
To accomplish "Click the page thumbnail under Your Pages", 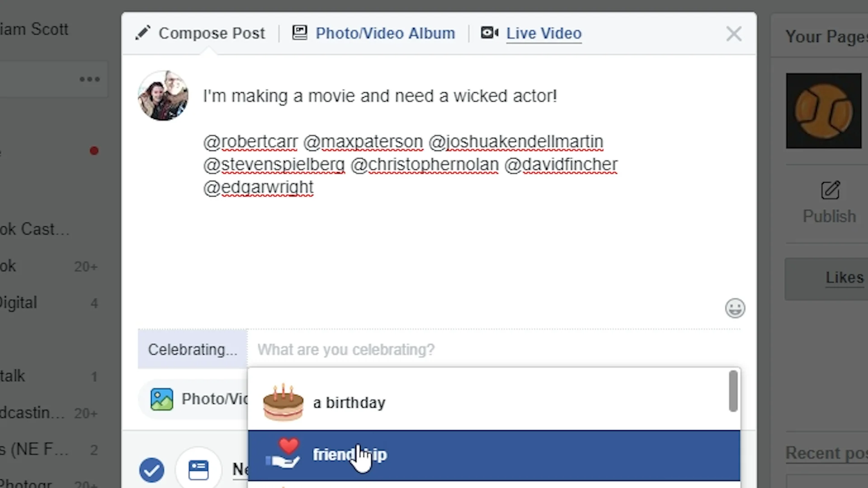I will click(824, 111).
